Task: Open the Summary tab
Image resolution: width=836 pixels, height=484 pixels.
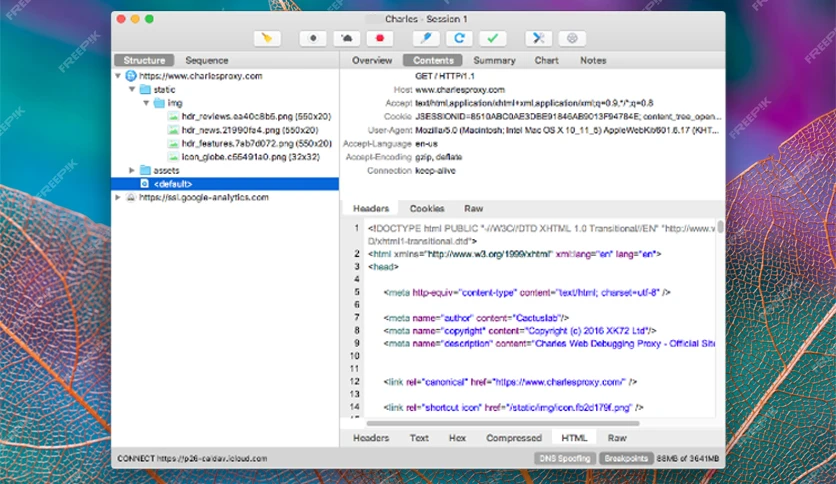Action: [494, 60]
